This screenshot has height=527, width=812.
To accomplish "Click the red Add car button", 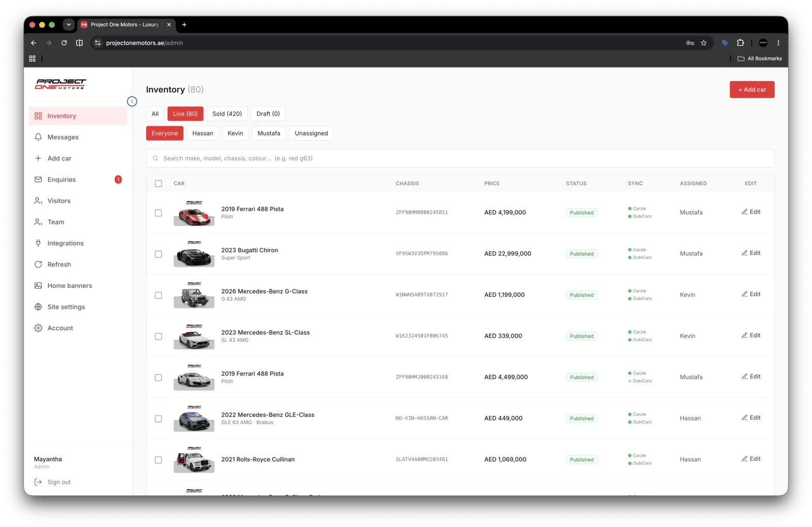I will pyautogui.click(x=752, y=90).
